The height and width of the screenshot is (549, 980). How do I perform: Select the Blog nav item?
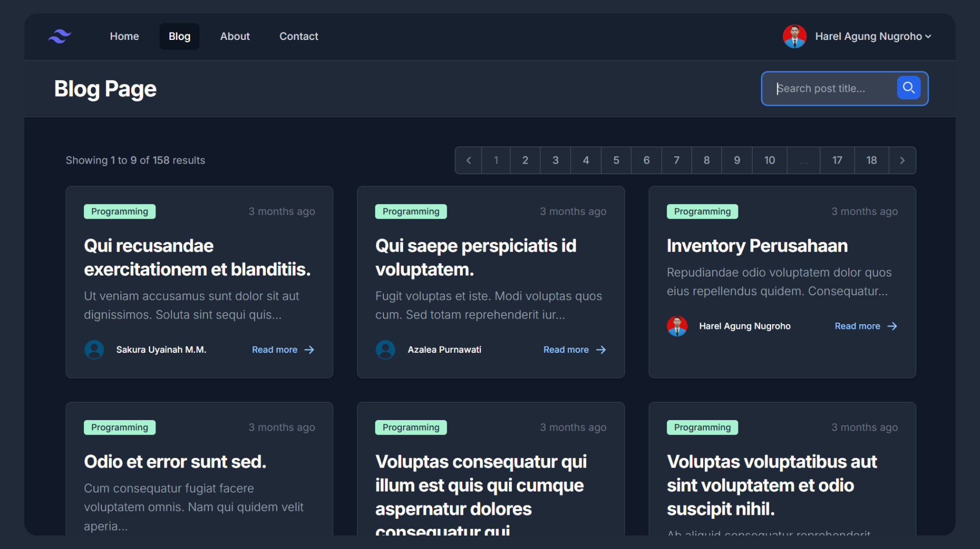179,36
